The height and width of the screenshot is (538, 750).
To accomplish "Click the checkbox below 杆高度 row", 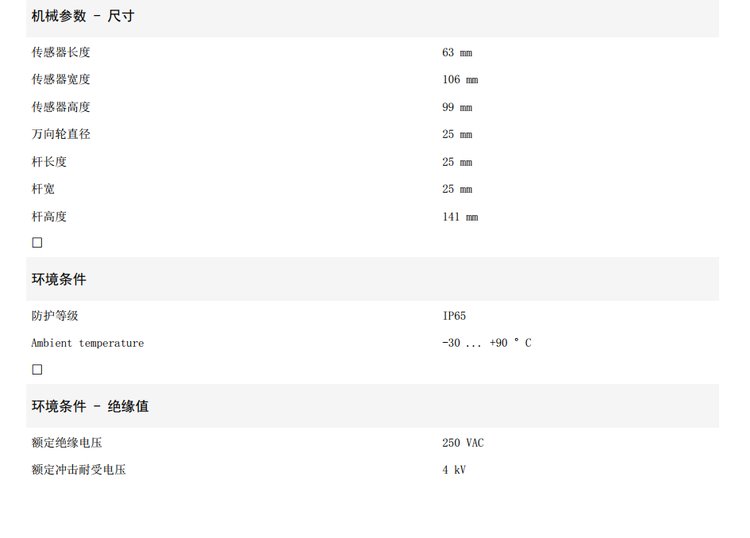I will click(37, 242).
